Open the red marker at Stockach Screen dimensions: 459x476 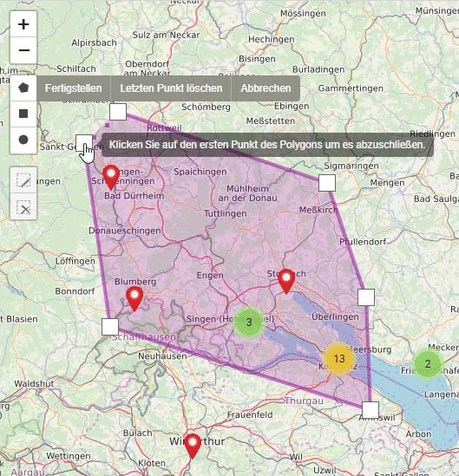pyautogui.click(x=286, y=282)
